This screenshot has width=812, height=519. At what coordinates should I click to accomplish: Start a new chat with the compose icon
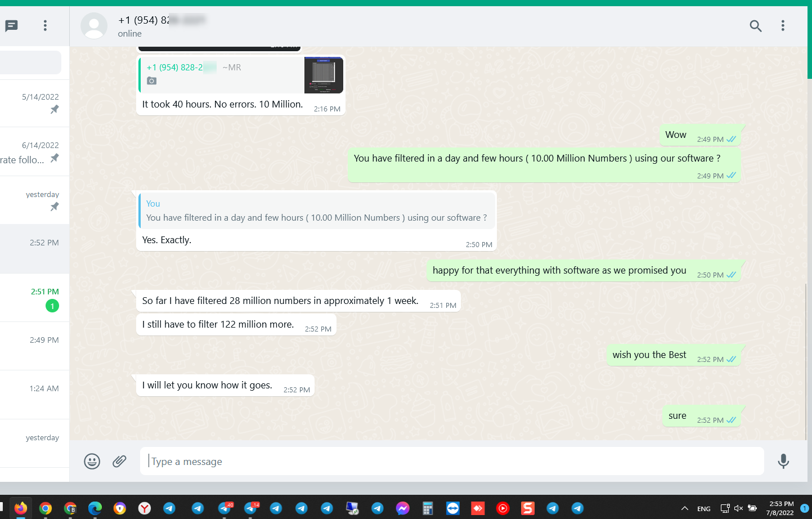(x=11, y=26)
